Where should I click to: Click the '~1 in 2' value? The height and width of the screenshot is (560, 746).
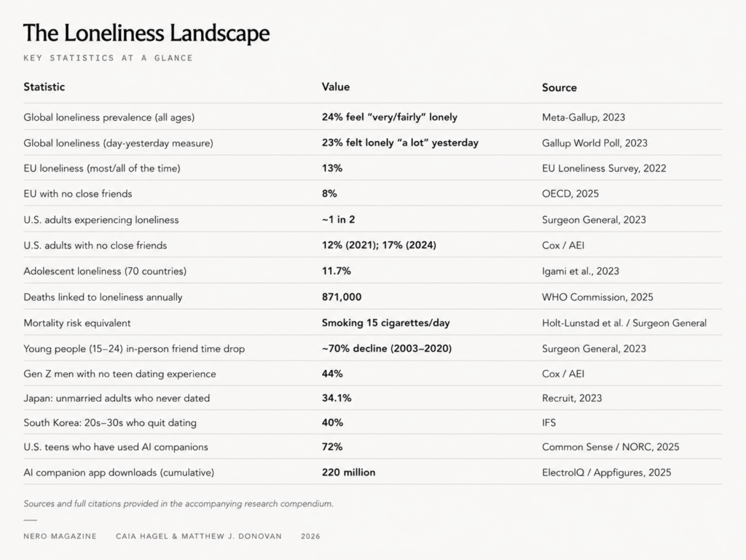(338, 220)
